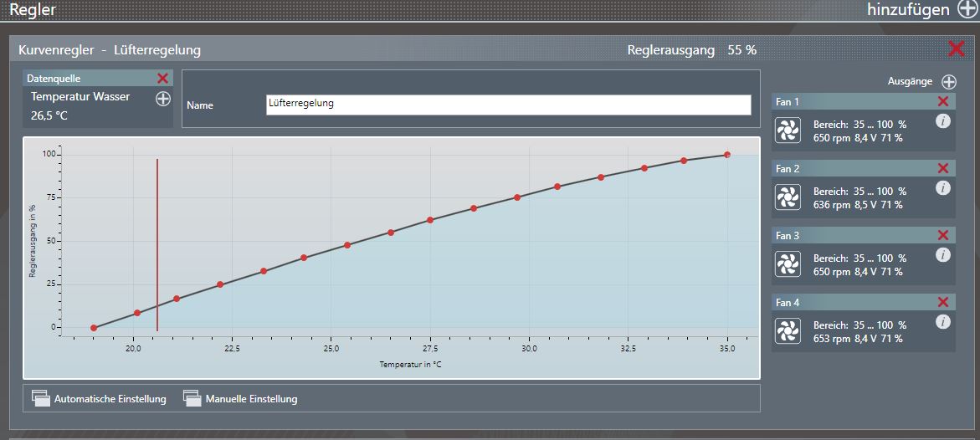Remove the Fan 4 output
Image resolution: width=980 pixels, height=440 pixels.
pos(943,302)
